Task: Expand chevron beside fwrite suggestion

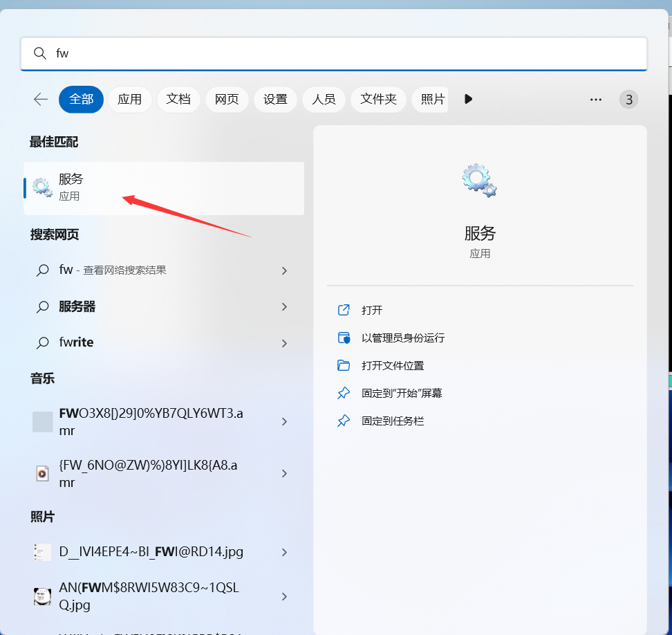Action: pos(284,343)
